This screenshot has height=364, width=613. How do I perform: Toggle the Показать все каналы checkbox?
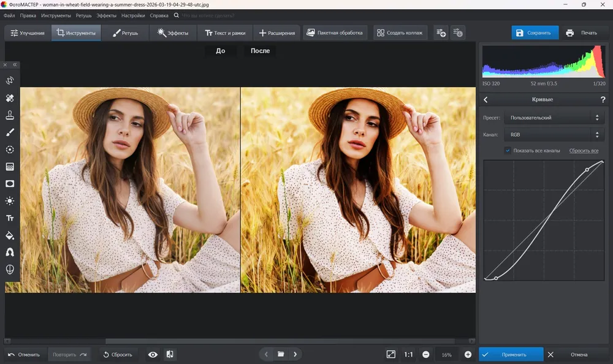[x=508, y=151]
